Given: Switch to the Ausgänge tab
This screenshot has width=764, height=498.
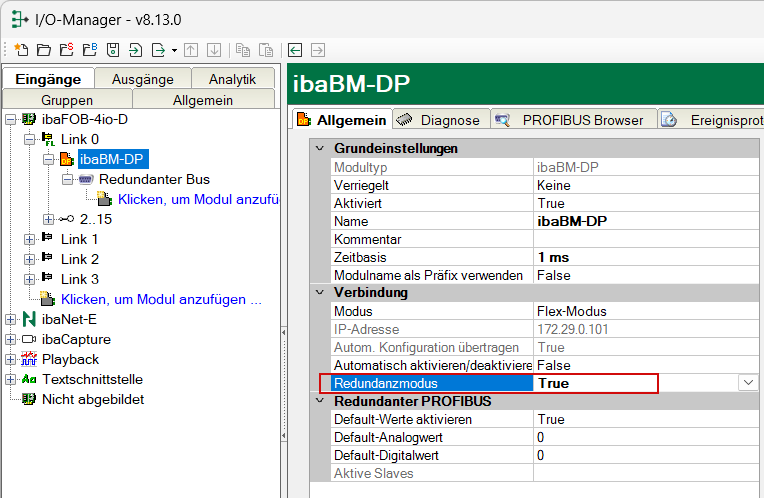Looking at the screenshot, I should (142, 79).
